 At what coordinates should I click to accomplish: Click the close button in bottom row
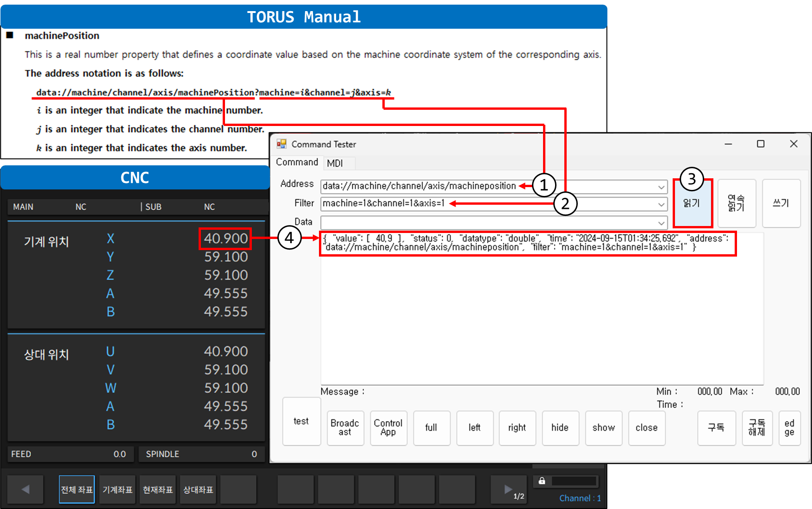[647, 427]
